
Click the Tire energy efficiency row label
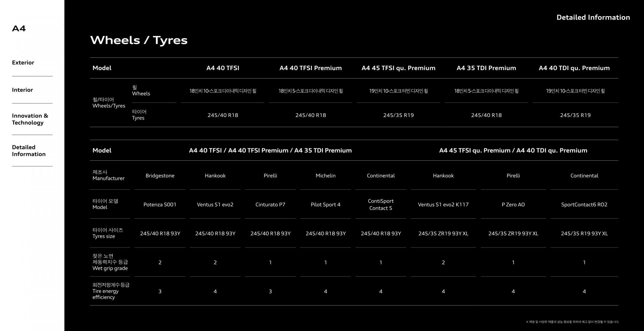111,291
